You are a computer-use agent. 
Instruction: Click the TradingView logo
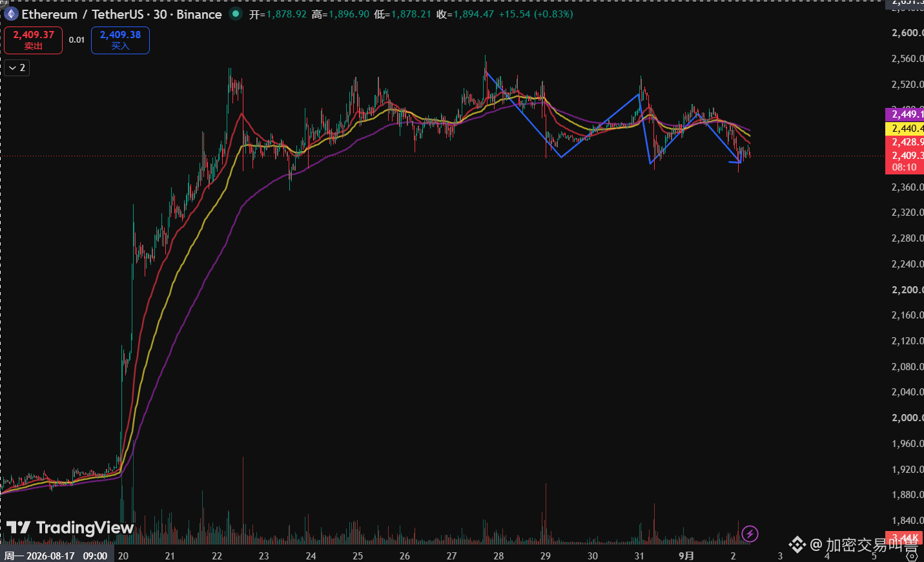(70, 528)
